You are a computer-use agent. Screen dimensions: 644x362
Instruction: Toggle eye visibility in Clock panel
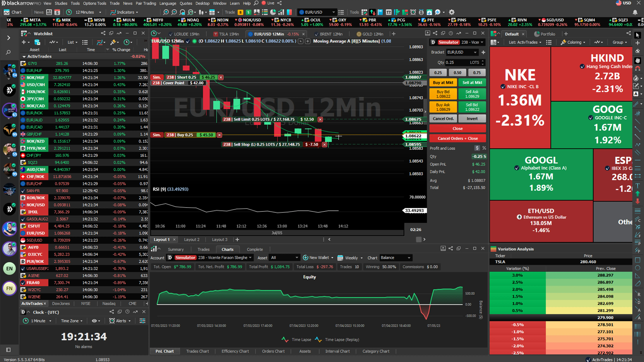click(x=94, y=321)
